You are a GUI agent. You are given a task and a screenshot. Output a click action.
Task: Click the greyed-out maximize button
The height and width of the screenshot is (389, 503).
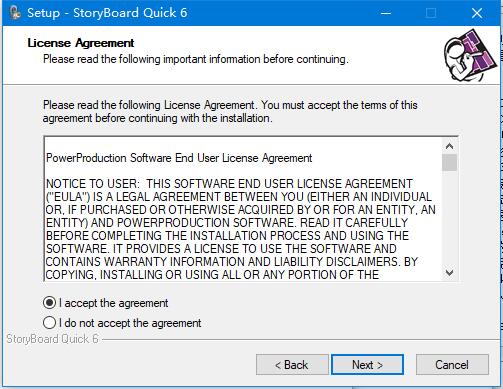pyautogui.click(x=431, y=13)
